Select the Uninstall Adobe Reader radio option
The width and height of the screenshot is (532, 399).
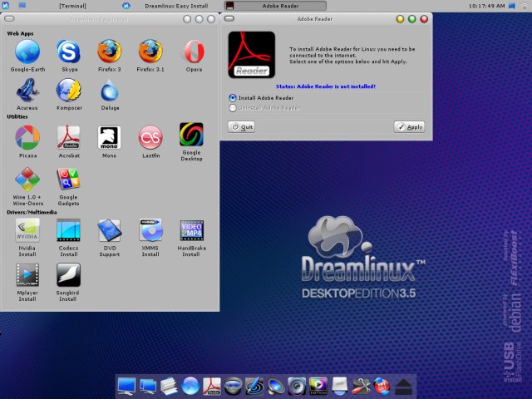[233, 108]
